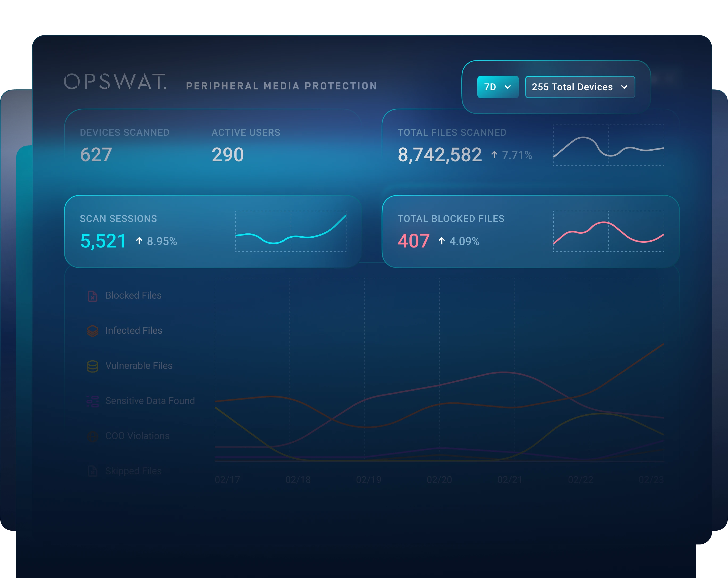The width and height of the screenshot is (728, 578).
Task: Toggle the Vulnerable Files series label
Action: [x=139, y=366]
